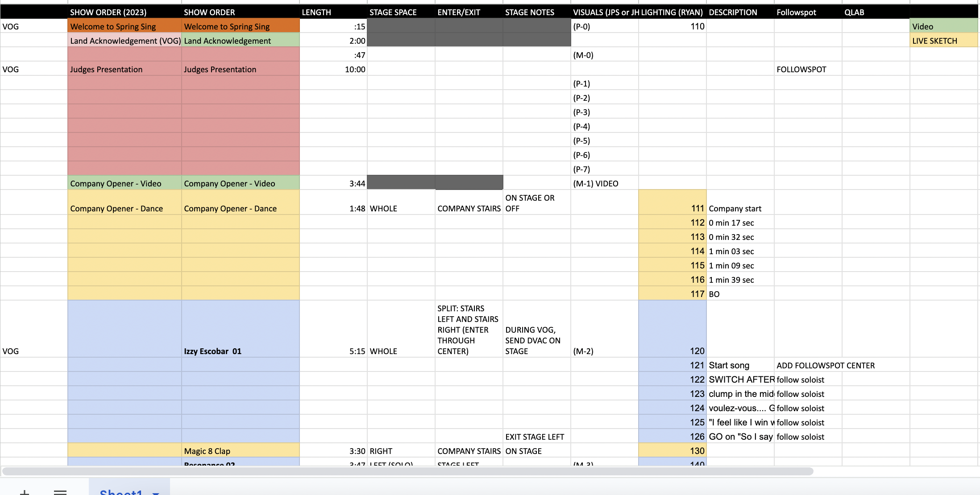This screenshot has width=980, height=495.
Task: Select the DESCRIPTION header cell
Action: (x=740, y=12)
